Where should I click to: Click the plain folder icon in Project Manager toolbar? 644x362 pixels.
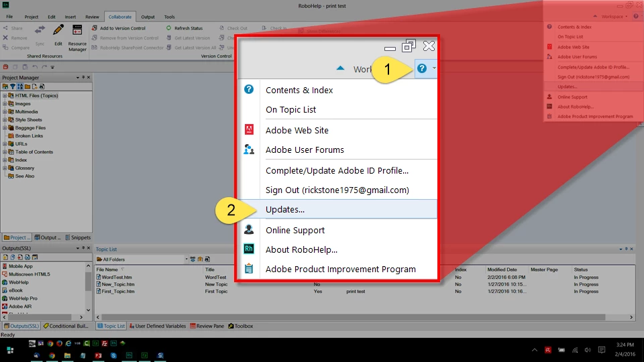(27, 86)
